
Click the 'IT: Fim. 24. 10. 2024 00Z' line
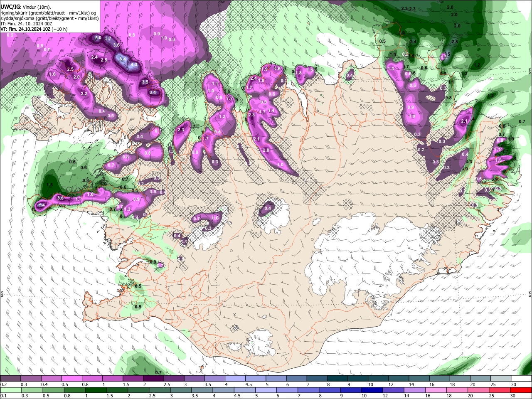click(x=26, y=24)
